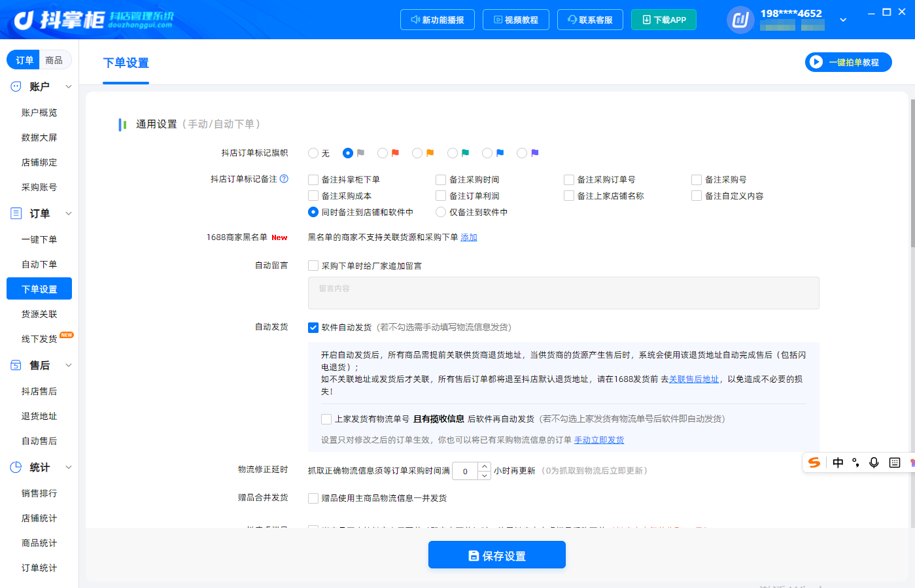
Task: Click 下载APP button
Action: pyautogui.click(x=664, y=20)
